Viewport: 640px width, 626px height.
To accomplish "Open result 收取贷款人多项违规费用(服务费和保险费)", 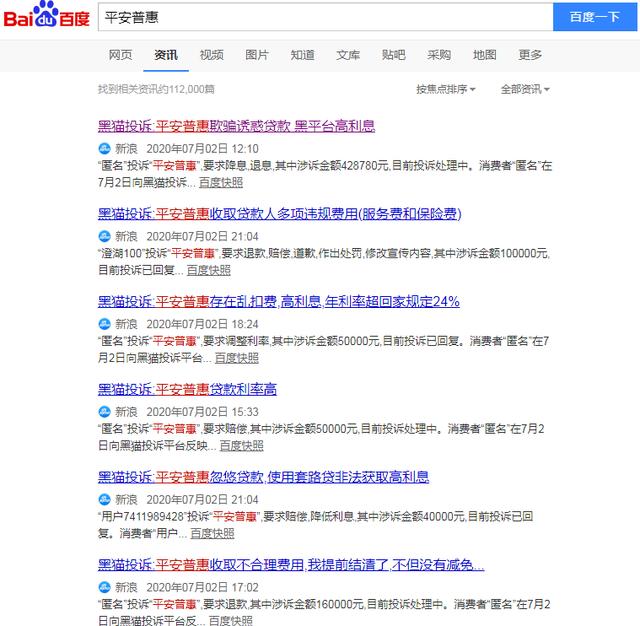I will pyautogui.click(x=280, y=213).
